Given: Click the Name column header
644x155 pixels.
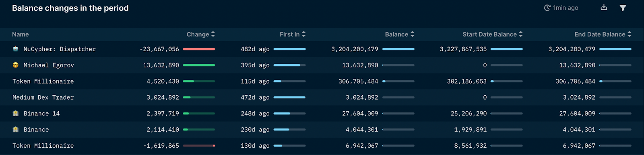Looking at the screenshot, I should (x=21, y=34).
